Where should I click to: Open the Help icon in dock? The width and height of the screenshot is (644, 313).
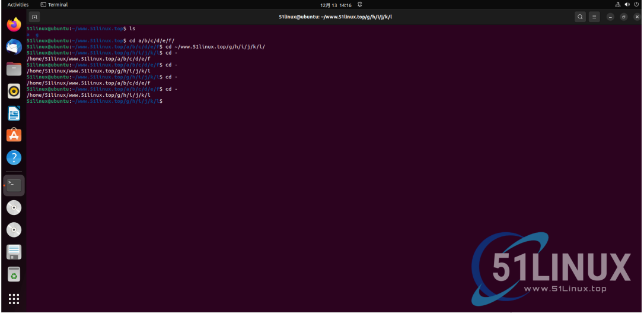pyautogui.click(x=14, y=157)
